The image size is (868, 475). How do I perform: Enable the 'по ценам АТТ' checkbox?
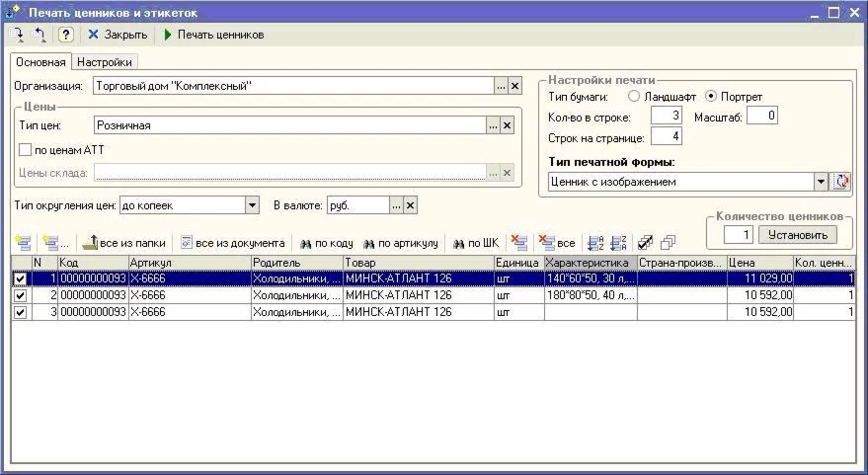coord(26,150)
